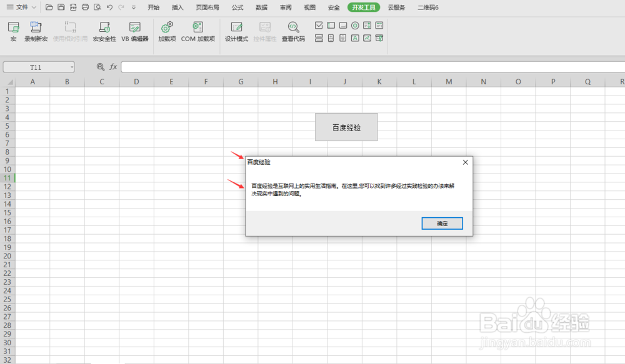Switch to the 插入 tab
Image resolution: width=625 pixels, height=364 pixels.
coord(177,7)
